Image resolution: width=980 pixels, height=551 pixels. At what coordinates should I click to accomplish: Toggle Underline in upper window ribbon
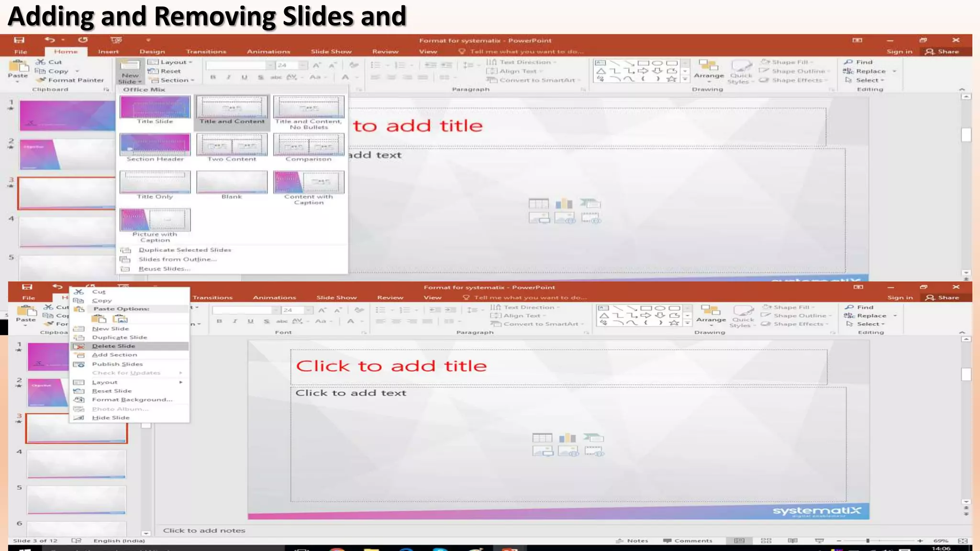click(x=245, y=77)
